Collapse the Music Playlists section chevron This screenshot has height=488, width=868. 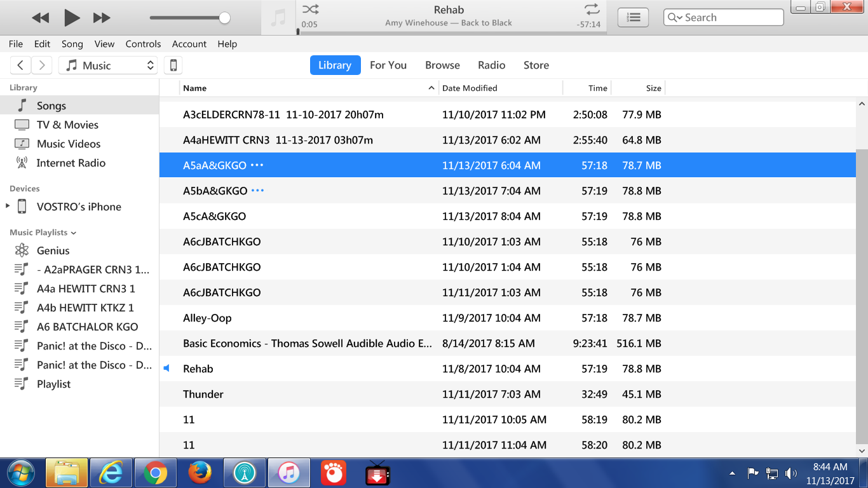[74, 233]
